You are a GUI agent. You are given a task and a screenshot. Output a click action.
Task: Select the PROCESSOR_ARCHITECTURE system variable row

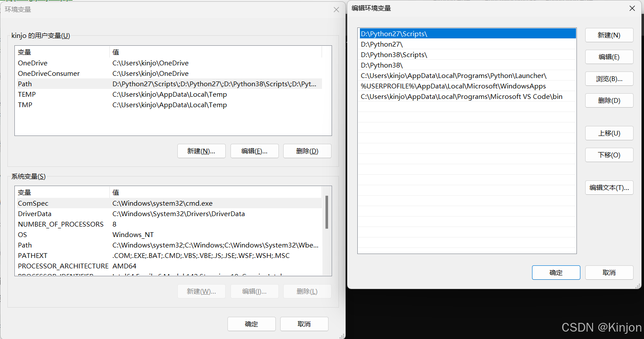[x=169, y=266]
